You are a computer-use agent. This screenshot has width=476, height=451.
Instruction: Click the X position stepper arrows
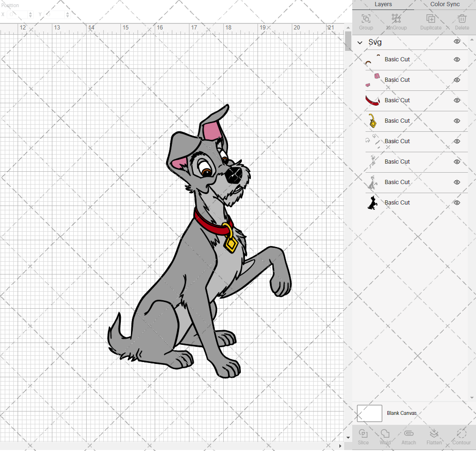[30, 15]
